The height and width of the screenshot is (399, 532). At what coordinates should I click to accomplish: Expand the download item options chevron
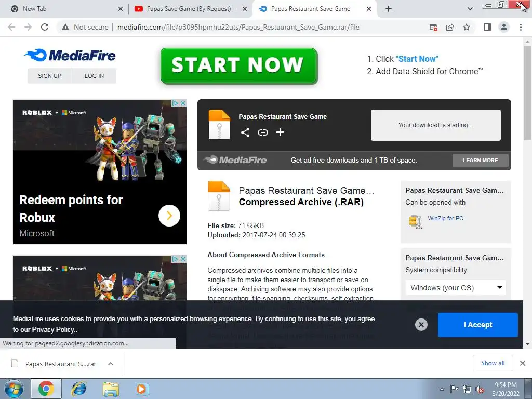click(110, 364)
